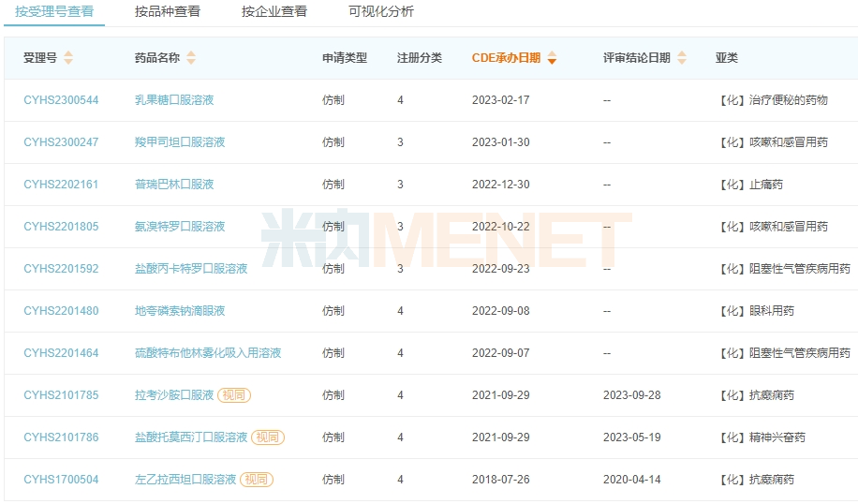The width and height of the screenshot is (858, 504).
Task: Open the 可视化分析 tab
Action: click(x=381, y=11)
